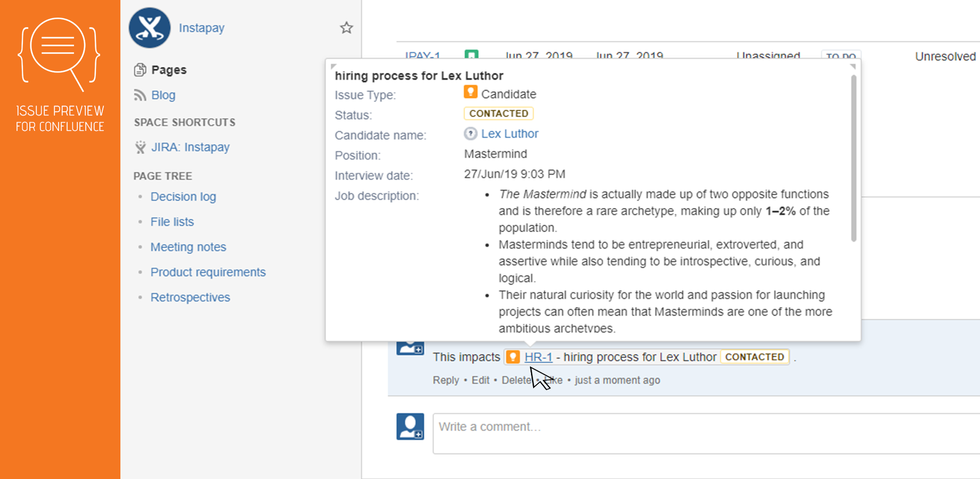Viewport: 980px width, 479px height.
Task: Click Edit under the comment
Action: 480,380
